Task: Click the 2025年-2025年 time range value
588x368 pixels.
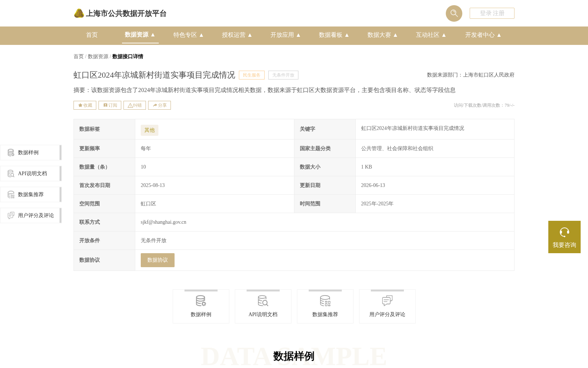Action: click(x=377, y=204)
